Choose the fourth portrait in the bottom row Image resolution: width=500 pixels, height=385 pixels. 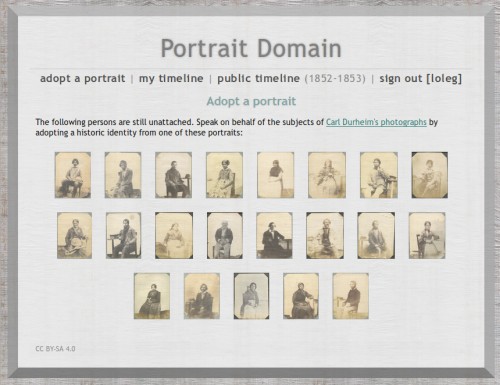click(x=301, y=296)
